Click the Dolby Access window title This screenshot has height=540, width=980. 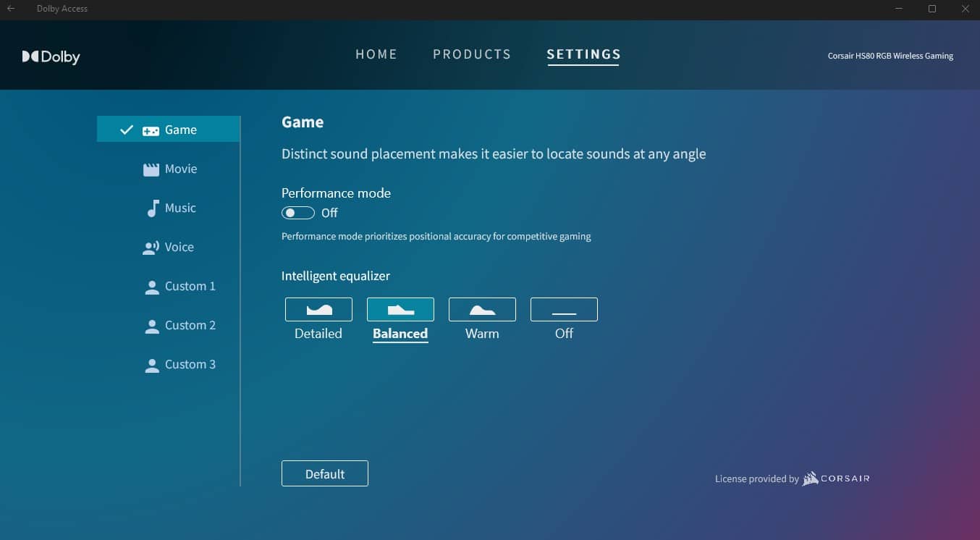pos(62,9)
